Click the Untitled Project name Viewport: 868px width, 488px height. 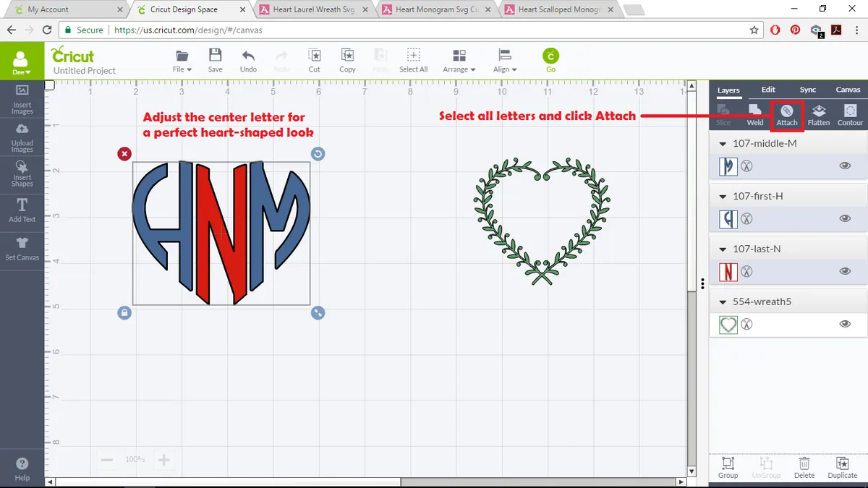tap(85, 71)
